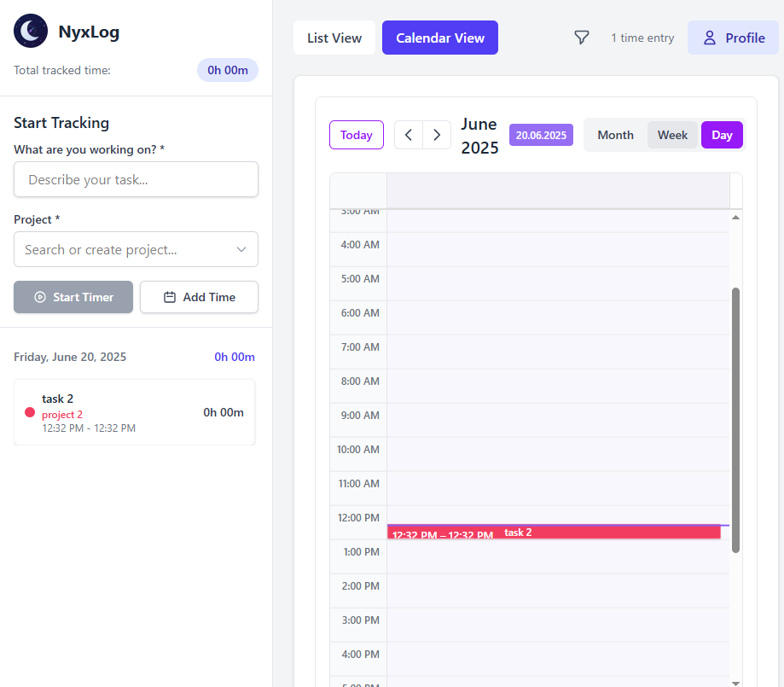Click the calendar scrollbar up arrow
The image size is (784, 687).
(735, 217)
